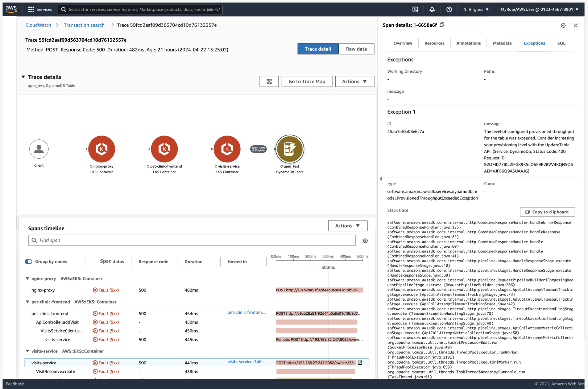Switch to the Metadata tab

pos(502,43)
